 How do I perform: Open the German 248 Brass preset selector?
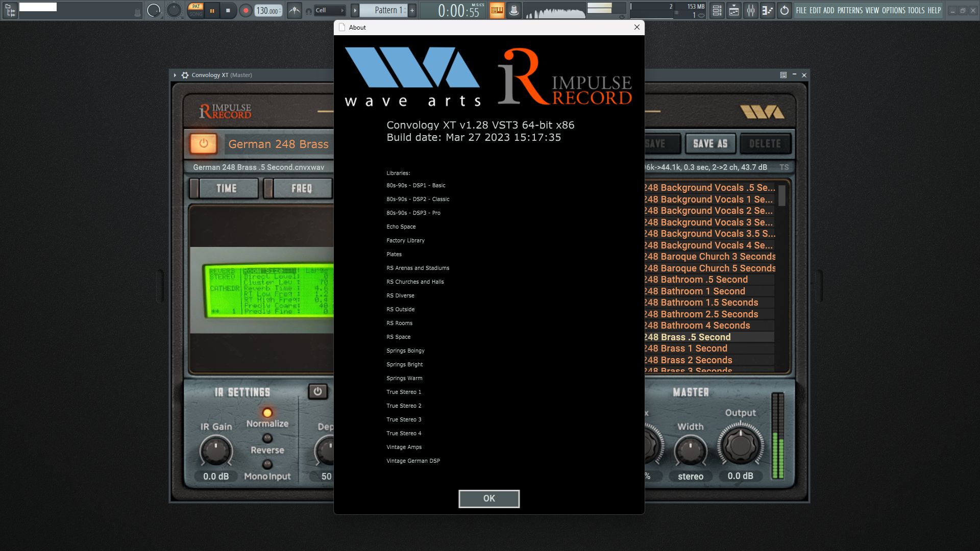click(279, 144)
